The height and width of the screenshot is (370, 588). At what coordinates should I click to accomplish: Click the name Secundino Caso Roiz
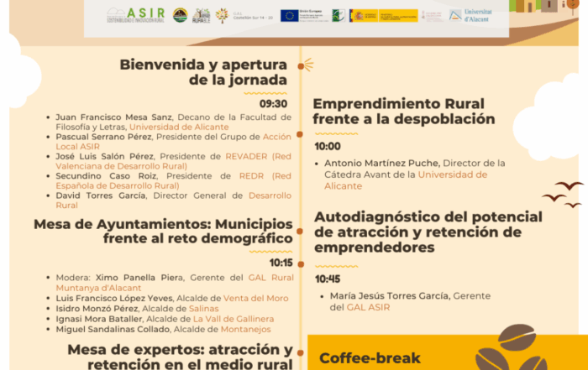[x=106, y=175]
